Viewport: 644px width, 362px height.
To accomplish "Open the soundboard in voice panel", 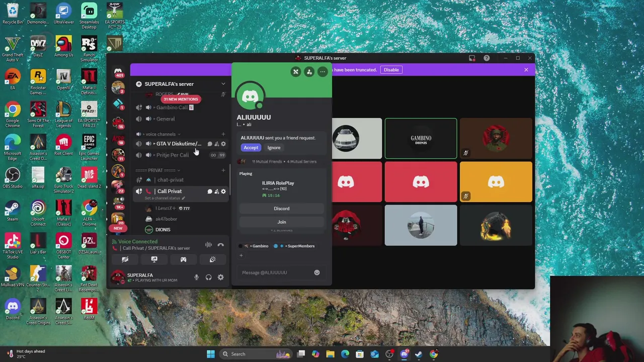I will [x=212, y=259].
